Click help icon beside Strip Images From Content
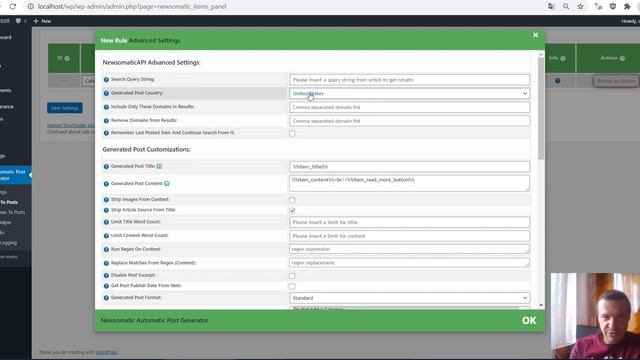The height and width of the screenshot is (360, 640). coord(106,200)
